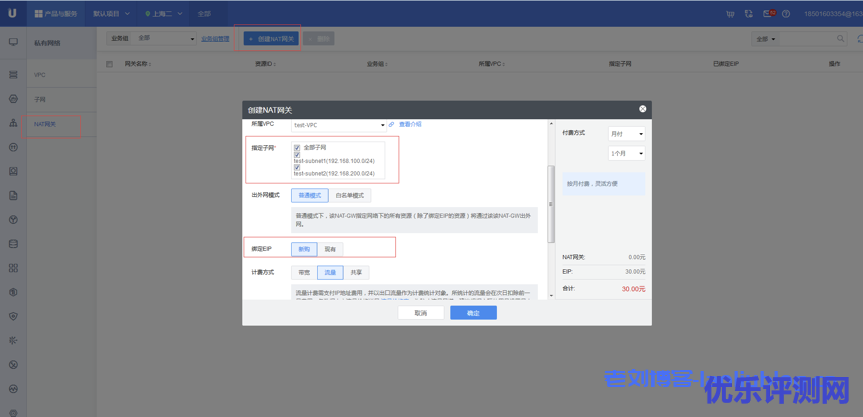Click the server-stack icon in sidebar

13,74
